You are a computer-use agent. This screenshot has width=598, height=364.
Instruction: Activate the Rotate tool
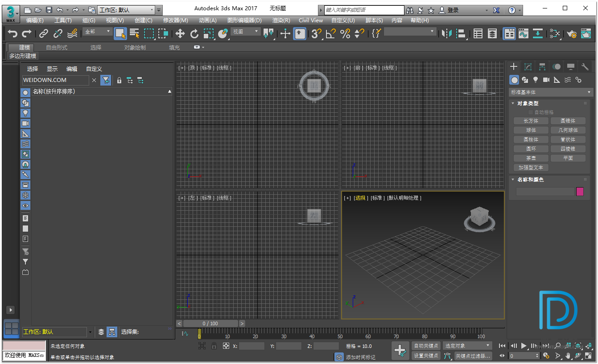pyautogui.click(x=194, y=33)
